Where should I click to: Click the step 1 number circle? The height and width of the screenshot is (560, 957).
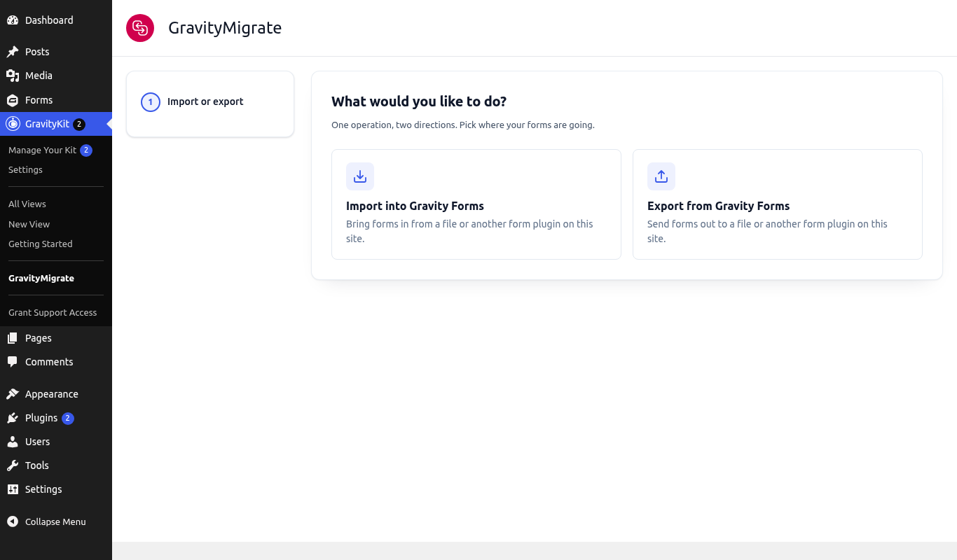pos(151,102)
